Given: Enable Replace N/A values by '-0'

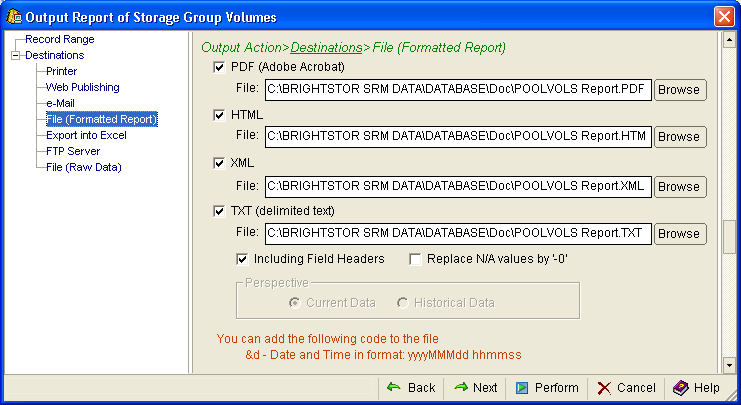Looking at the screenshot, I should point(415,259).
